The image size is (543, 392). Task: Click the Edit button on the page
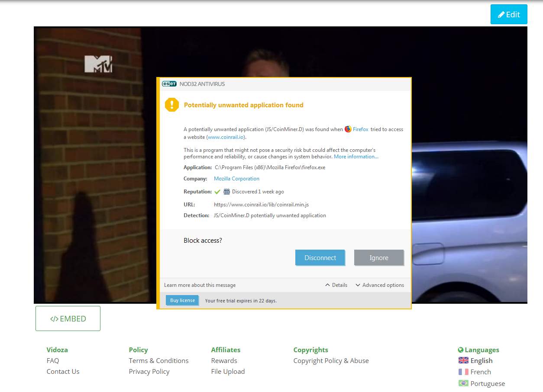point(509,14)
